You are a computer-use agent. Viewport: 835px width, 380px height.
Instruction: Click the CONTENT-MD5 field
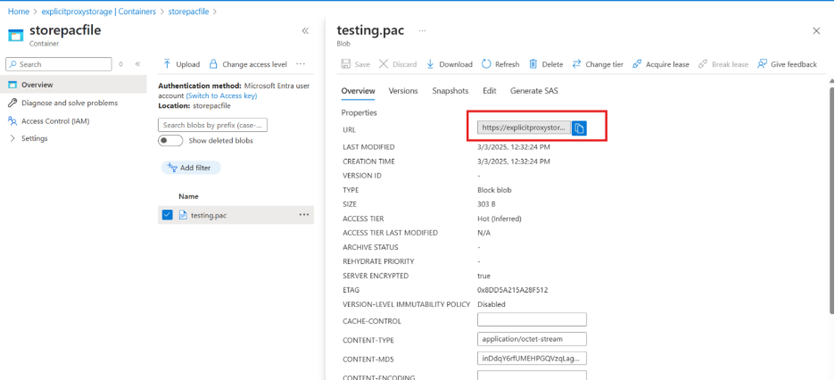tap(532, 359)
